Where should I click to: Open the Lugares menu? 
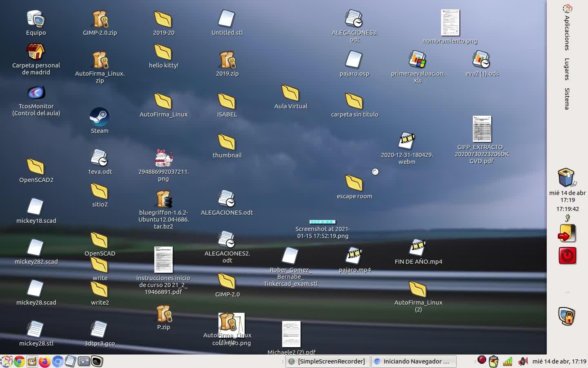coord(567,69)
